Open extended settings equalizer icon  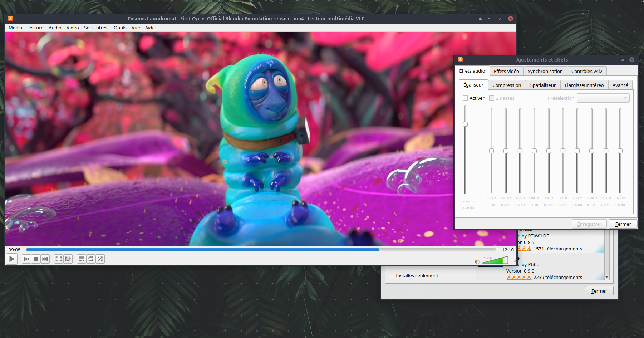pos(68,259)
